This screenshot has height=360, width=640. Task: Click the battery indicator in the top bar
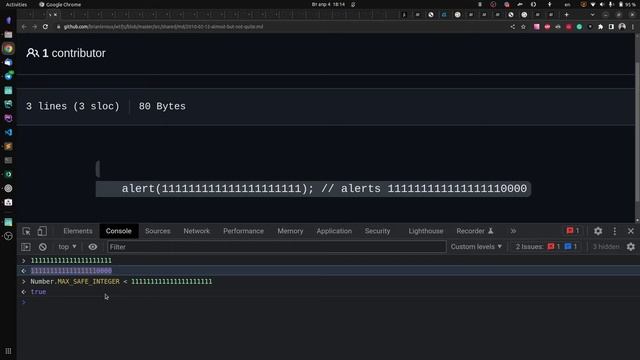(x=627, y=4)
